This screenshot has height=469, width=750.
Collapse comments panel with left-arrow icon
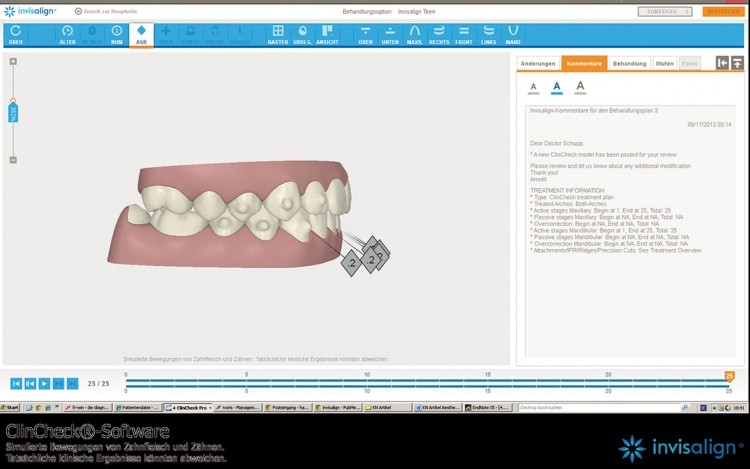(722, 63)
